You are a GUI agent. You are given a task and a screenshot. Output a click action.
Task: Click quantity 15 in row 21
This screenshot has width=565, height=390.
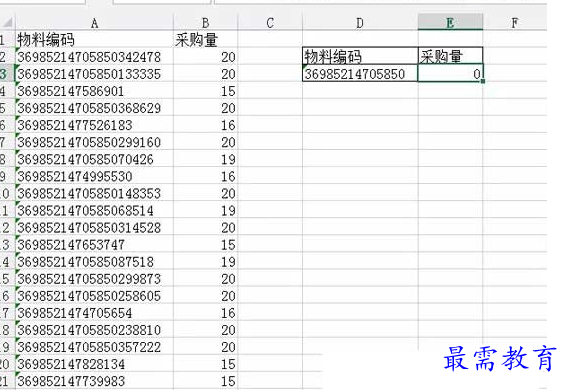(205, 381)
